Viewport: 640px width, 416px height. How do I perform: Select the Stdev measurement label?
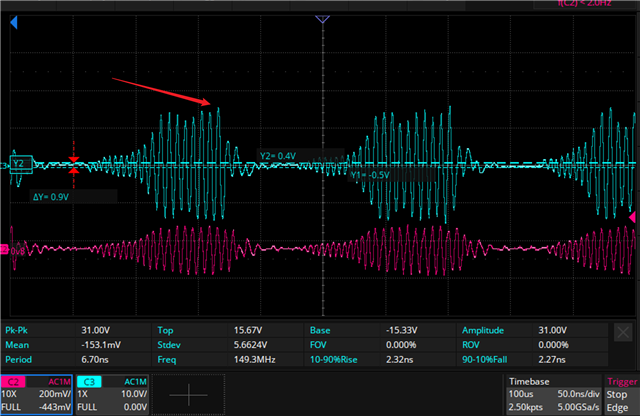169,345
